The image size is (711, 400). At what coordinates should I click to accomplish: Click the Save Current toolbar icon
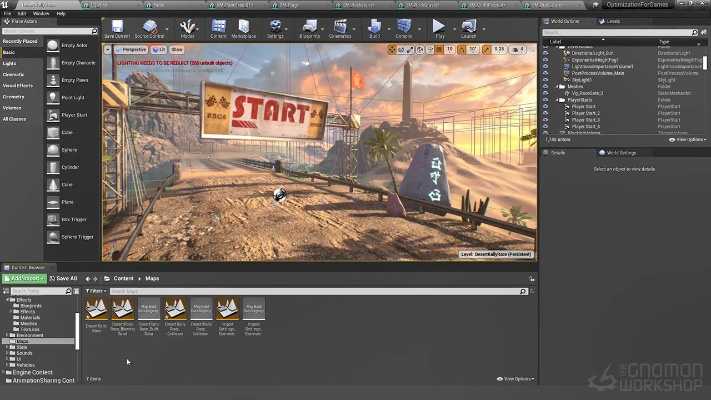pos(118,27)
